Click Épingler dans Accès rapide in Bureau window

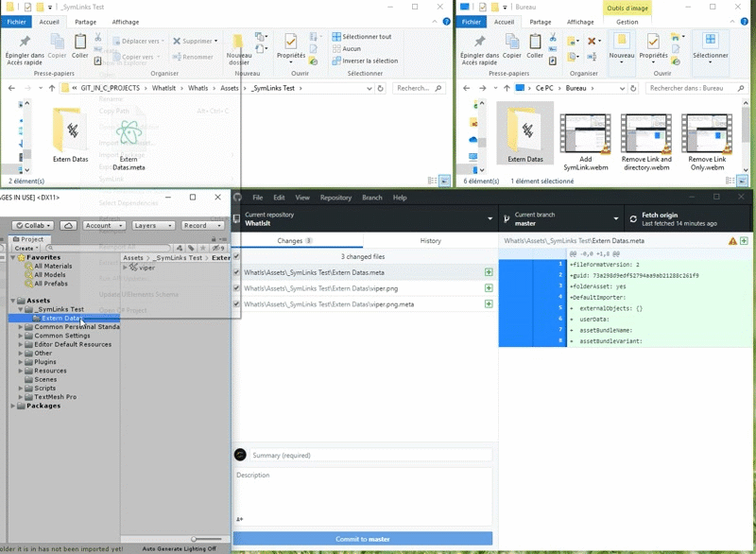479,49
